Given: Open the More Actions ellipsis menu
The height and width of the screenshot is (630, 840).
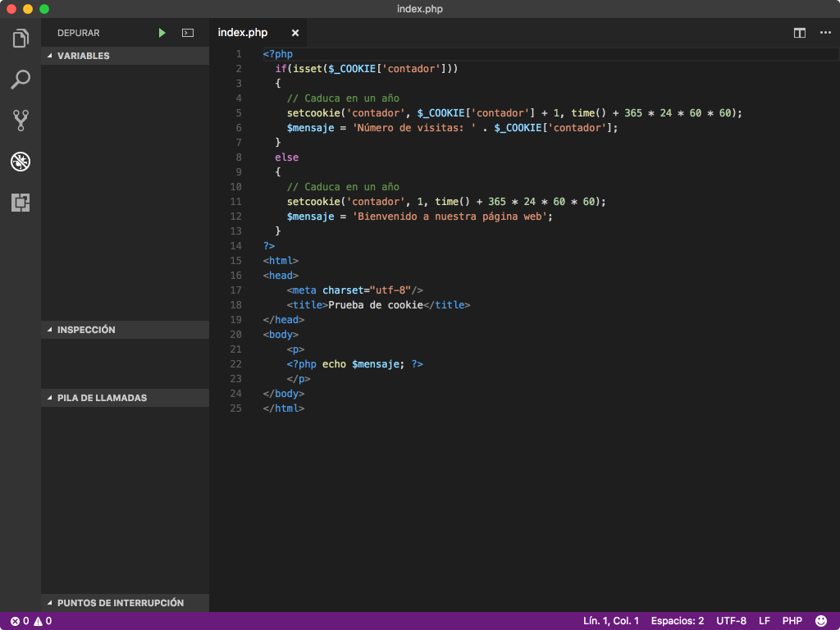Looking at the screenshot, I should click(824, 33).
